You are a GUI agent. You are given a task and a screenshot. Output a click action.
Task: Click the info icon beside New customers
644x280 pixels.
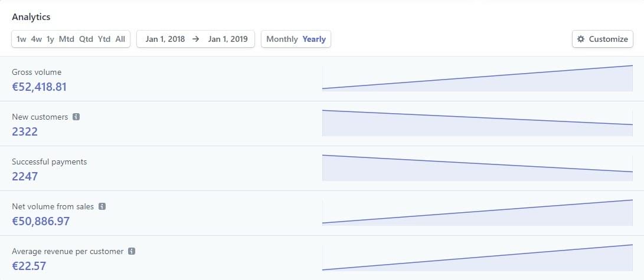[76, 117]
